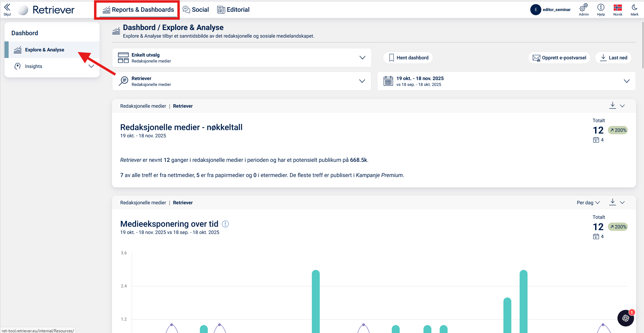Open the Reports & Dashboards tab

tap(138, 10)
